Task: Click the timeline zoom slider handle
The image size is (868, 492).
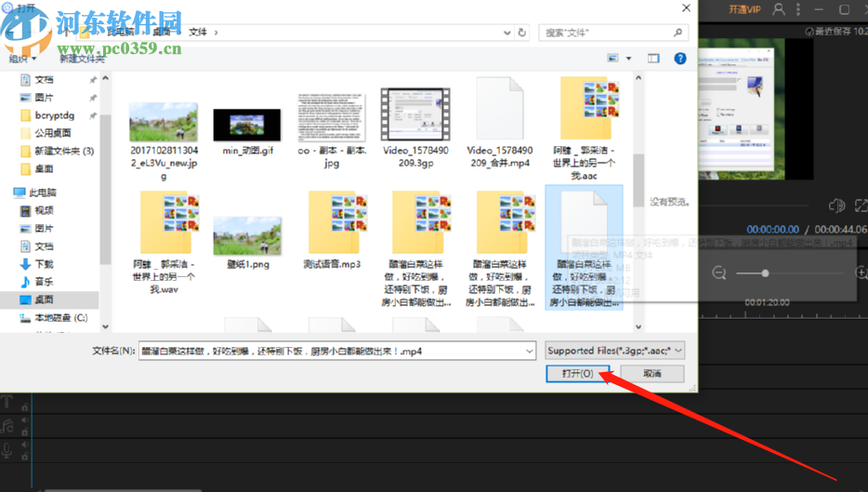Action: point(765,273)
